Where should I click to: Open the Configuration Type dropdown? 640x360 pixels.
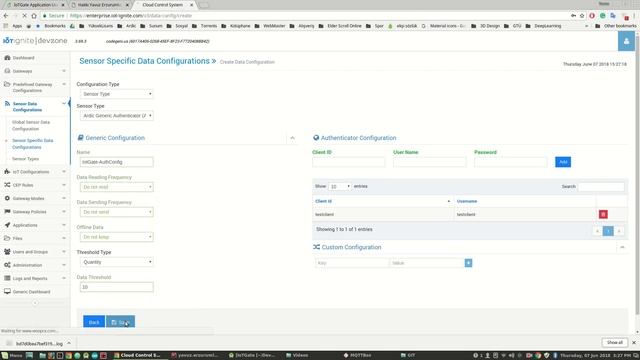pos(117,94)
